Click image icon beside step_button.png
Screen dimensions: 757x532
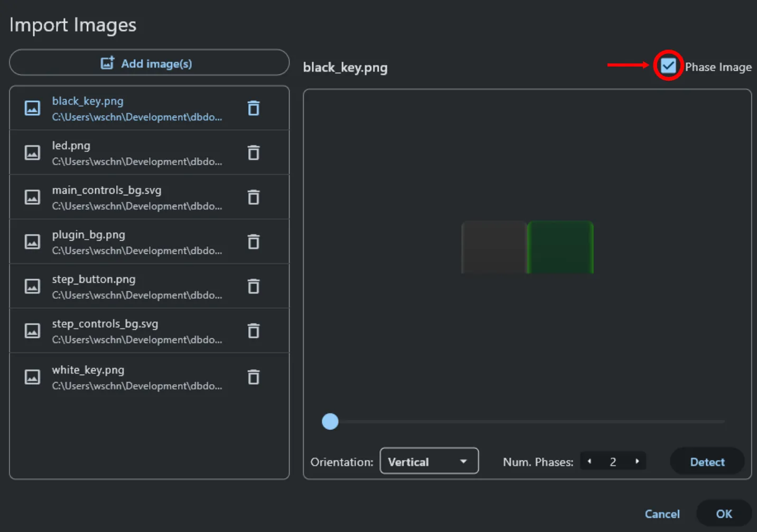click(32, 286)
